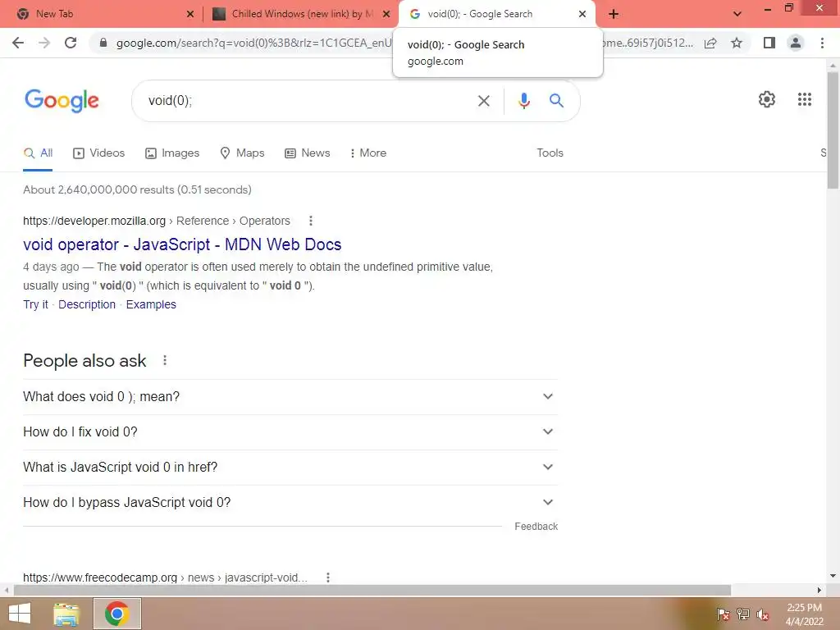Open the Chrome side panel icon
The image size is (840, 630).
[x=769, y=43]
